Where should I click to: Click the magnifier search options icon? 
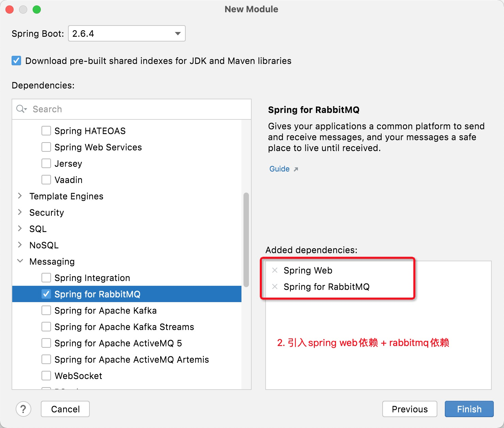point(21,109)
